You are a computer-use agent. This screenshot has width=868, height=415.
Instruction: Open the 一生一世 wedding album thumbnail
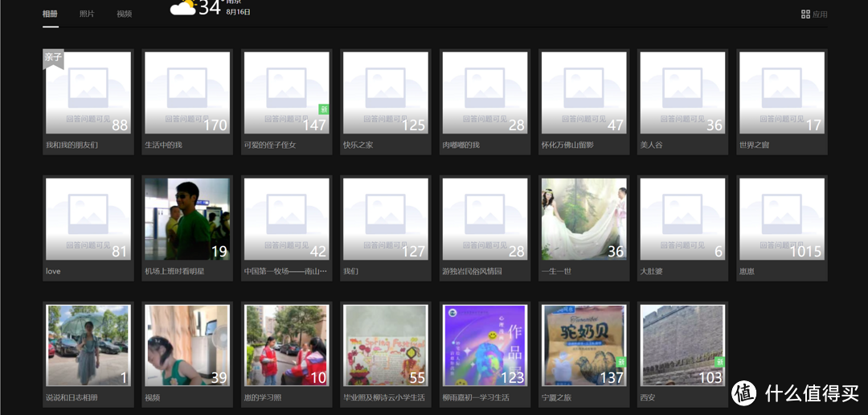(583, 219)
